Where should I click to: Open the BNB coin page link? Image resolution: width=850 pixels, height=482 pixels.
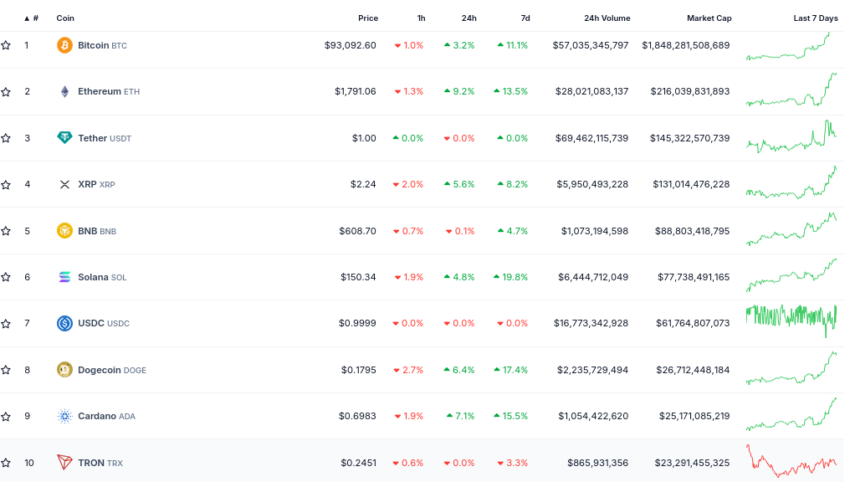[x=97, y=231]
